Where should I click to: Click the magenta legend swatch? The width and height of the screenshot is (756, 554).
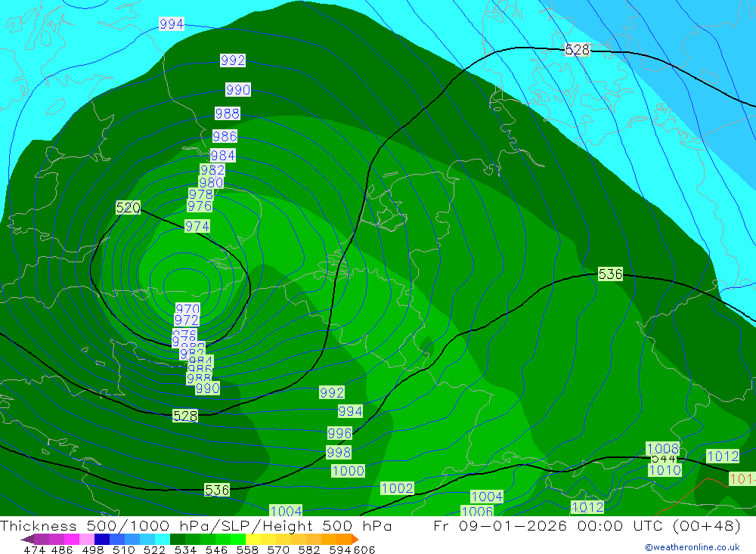72,539
